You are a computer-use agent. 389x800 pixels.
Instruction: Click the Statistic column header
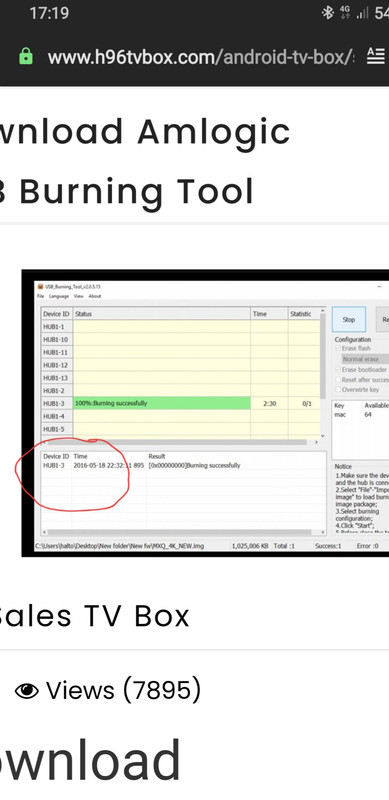pos(304,314)
